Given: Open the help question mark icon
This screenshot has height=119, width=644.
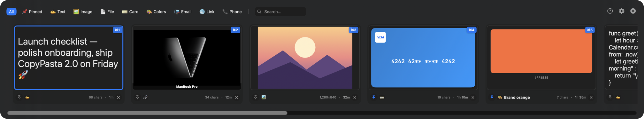Looking at the screenshot, I should pos(610,11).
